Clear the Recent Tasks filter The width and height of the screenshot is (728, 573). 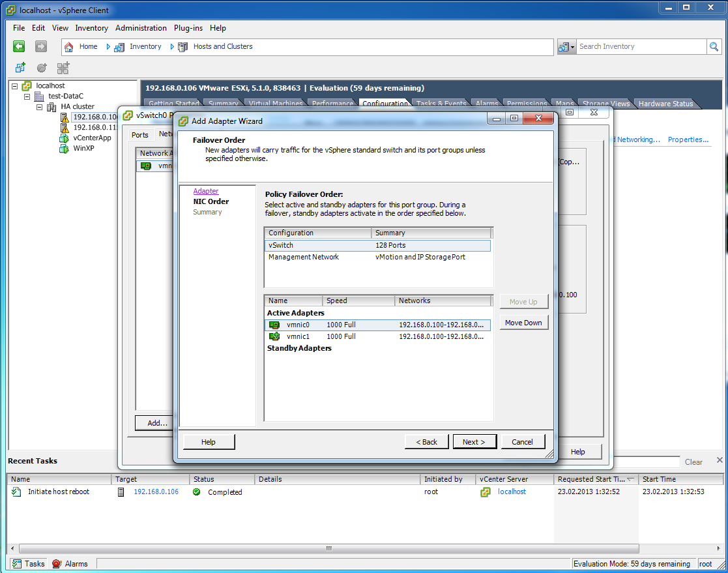[x=693, y=462]
